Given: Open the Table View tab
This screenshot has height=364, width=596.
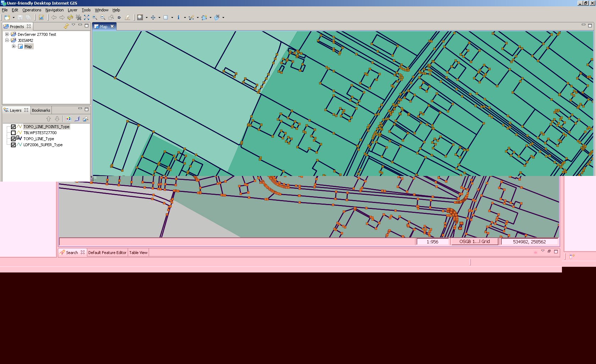Looking at the screenshot, I should click(138, 253).
